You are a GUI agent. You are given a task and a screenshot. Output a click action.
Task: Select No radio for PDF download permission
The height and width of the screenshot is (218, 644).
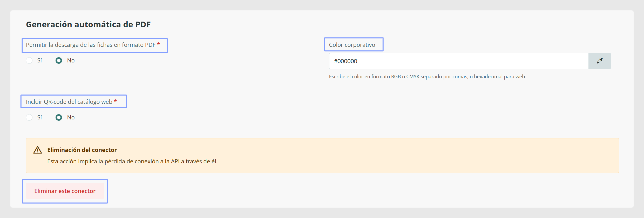[59, 60]
